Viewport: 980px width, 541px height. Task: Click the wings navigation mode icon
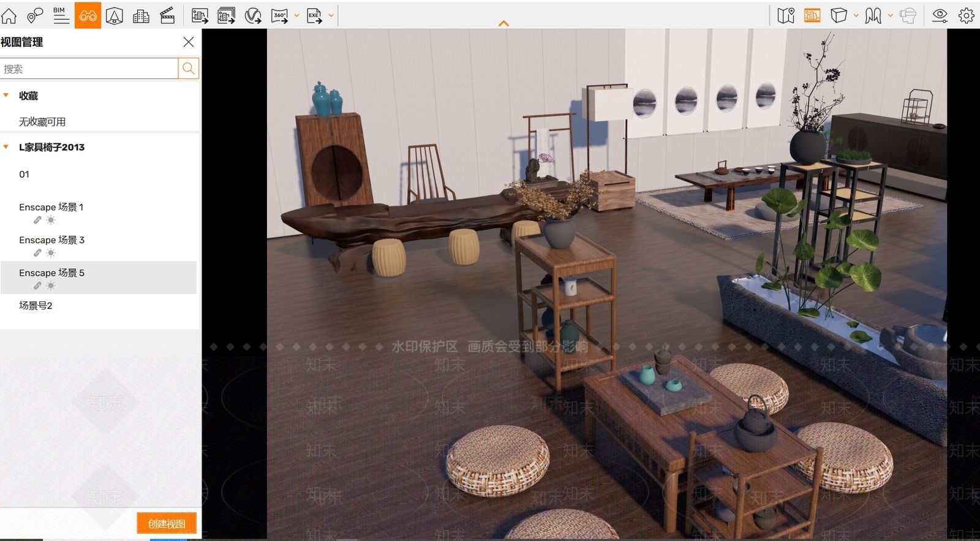pyautogui.click(x=873, y=15)
